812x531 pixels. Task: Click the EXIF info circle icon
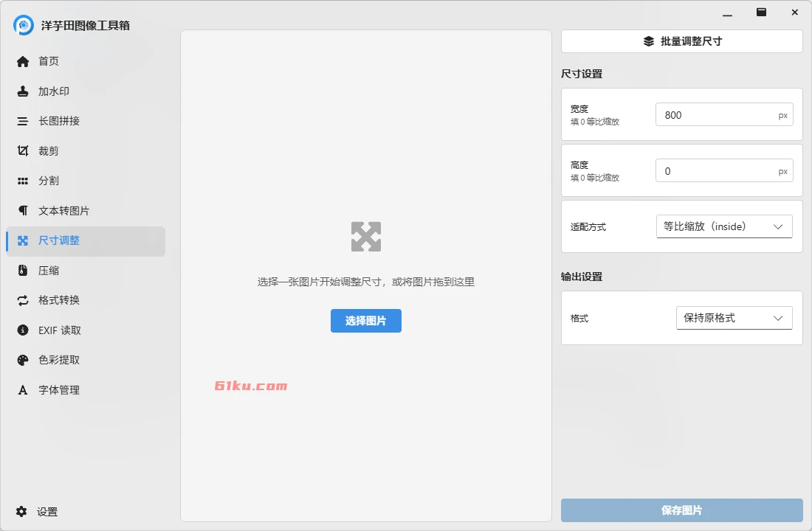pos(23,330)
